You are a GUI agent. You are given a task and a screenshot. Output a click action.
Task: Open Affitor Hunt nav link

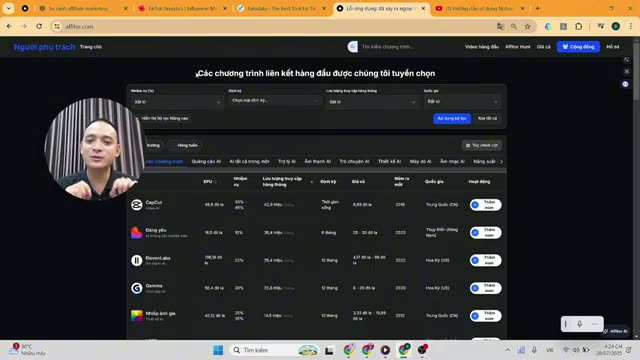pyautogui.click(x=518, y=47)
